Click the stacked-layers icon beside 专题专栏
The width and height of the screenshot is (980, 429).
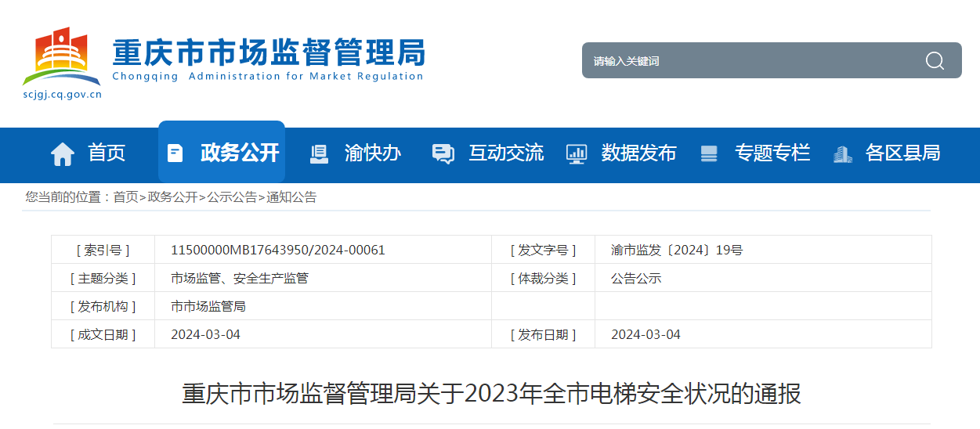coord(709,153)
